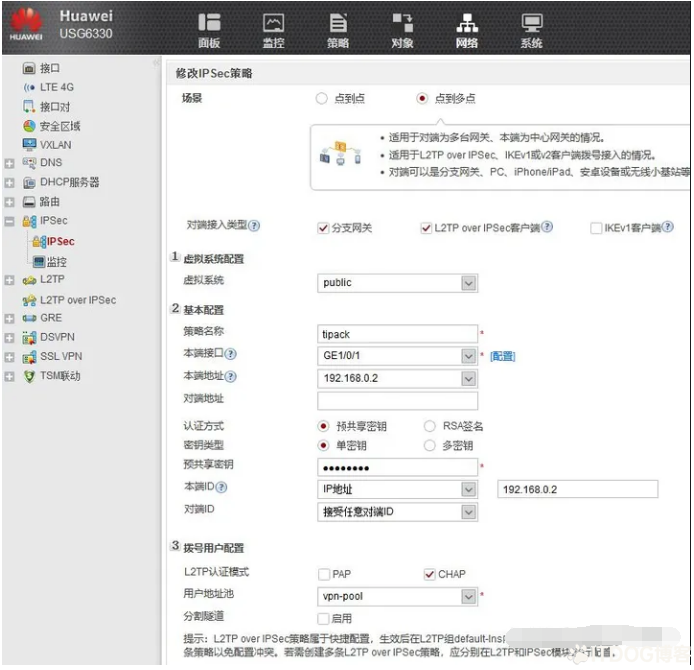Click the DSVPN icon in sidebar
This screenshot has height=670, width=694.
(x=29, y=338)
